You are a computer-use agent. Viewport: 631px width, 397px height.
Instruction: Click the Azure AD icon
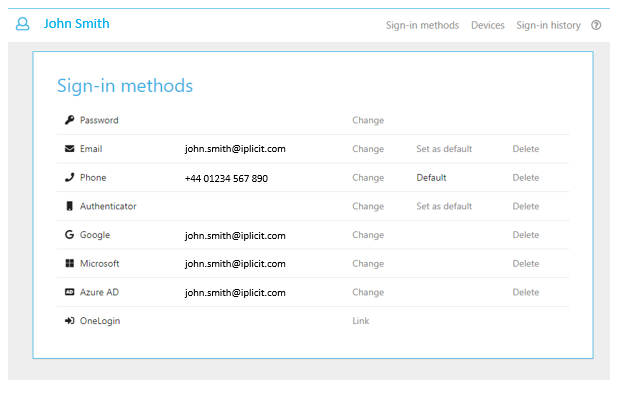pyautogui.click(x=70, y=292)
